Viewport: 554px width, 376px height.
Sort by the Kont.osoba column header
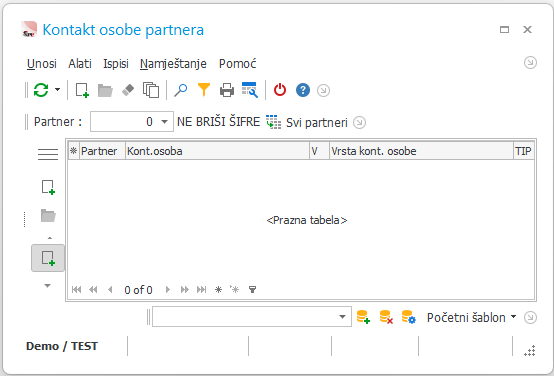[217, 151]
